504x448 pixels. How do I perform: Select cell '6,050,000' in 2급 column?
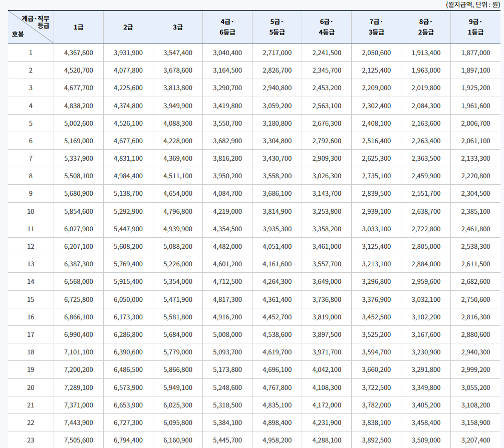pyautogui.click(x=128, y=299)
